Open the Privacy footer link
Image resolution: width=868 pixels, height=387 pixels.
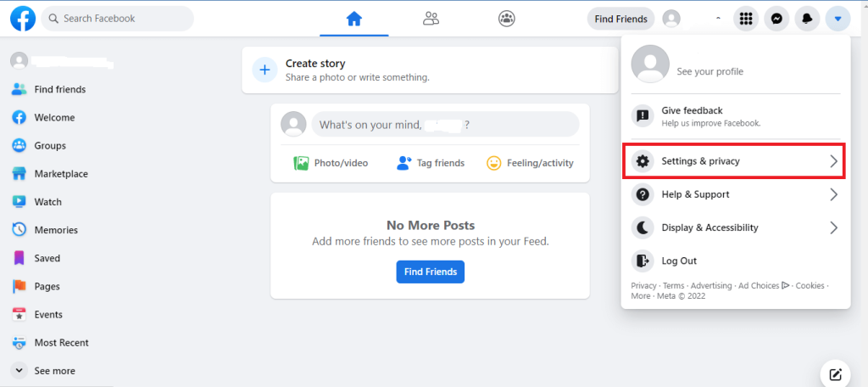[x=643, y=285]
